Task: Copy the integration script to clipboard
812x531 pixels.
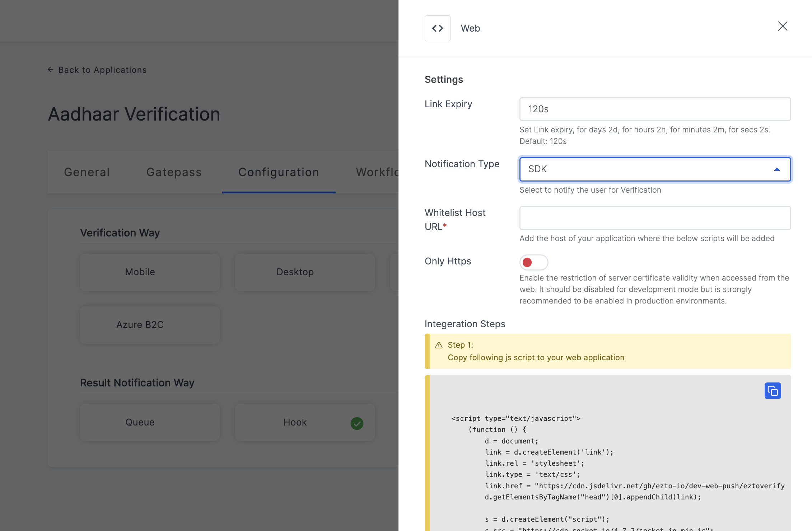Action: coord(773,391)
